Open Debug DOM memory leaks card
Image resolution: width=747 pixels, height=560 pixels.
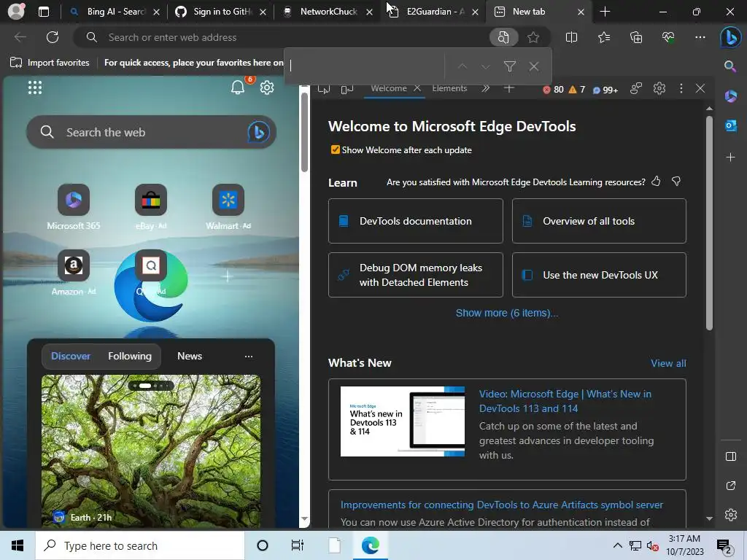(x=415, y=275)
